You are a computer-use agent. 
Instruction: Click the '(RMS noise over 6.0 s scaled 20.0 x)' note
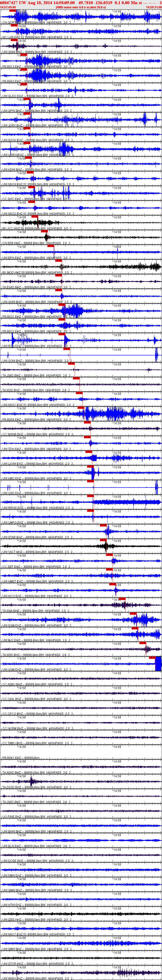pos(81,7)
